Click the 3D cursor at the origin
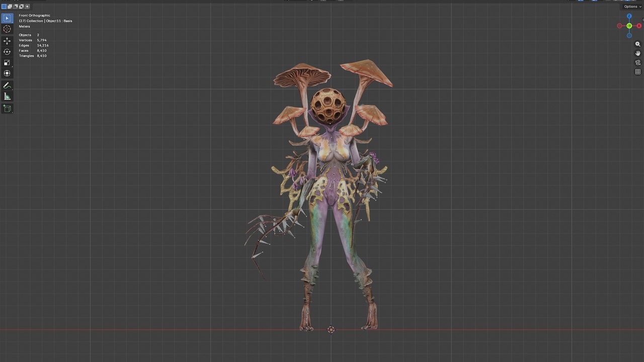 pyautogui.click(x=331, y=330)
